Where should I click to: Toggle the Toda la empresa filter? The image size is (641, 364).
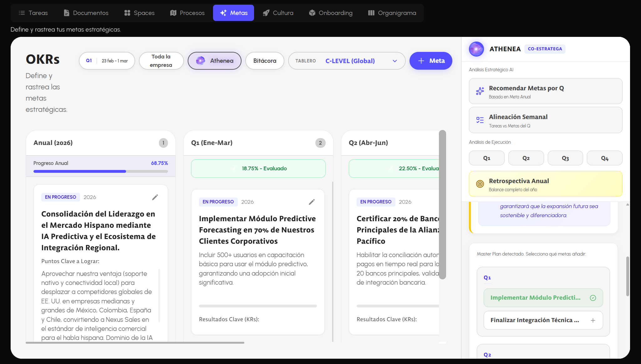(161, 61)
